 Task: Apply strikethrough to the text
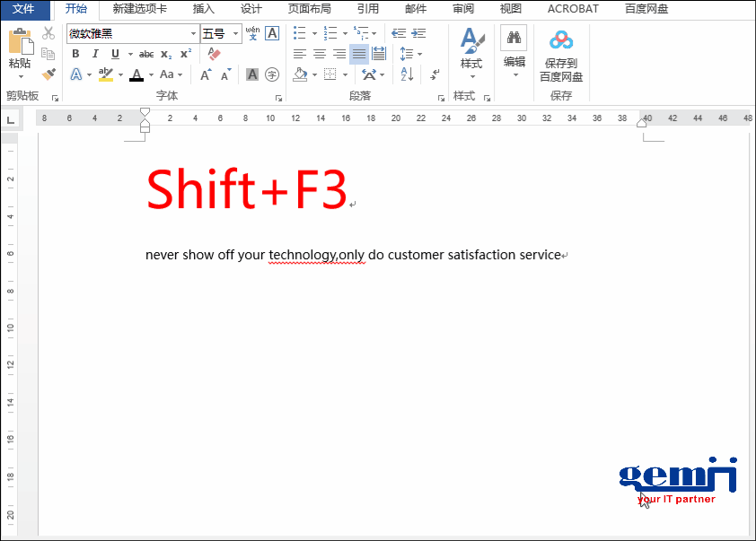pyautogui.click(x=145, y=53)
